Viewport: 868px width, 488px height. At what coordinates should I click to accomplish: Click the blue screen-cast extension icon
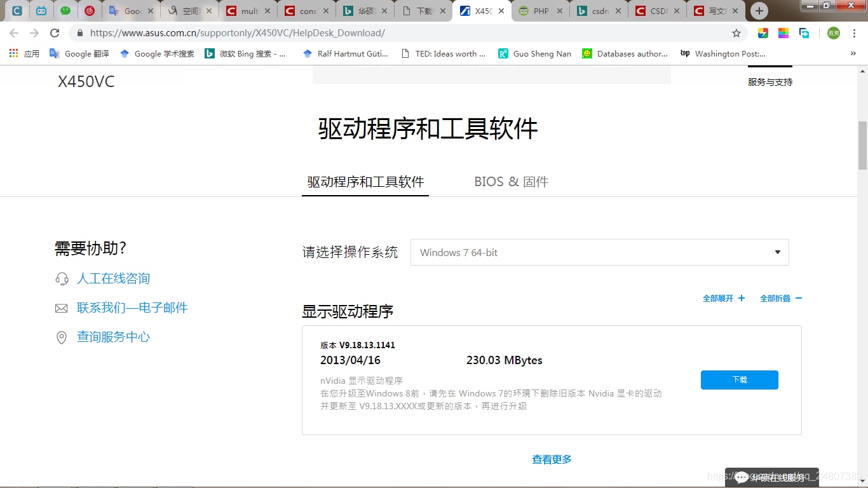coord(804,33)
